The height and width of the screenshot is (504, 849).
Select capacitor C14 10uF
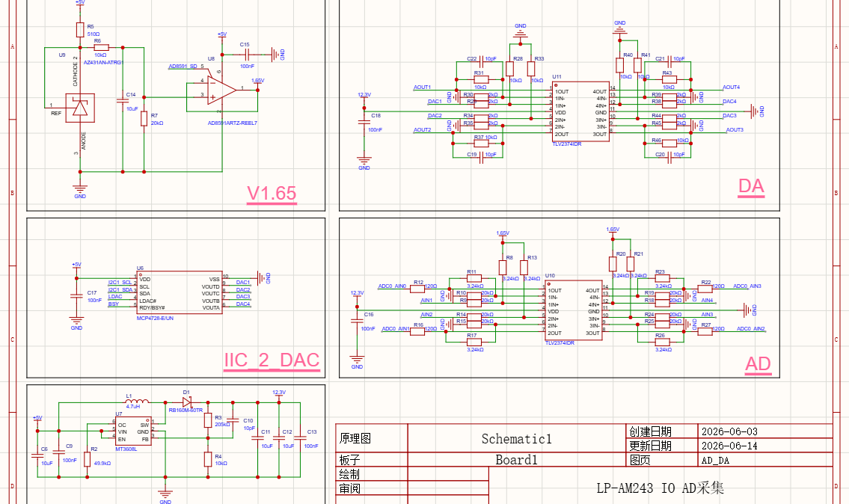coord(123,101)
